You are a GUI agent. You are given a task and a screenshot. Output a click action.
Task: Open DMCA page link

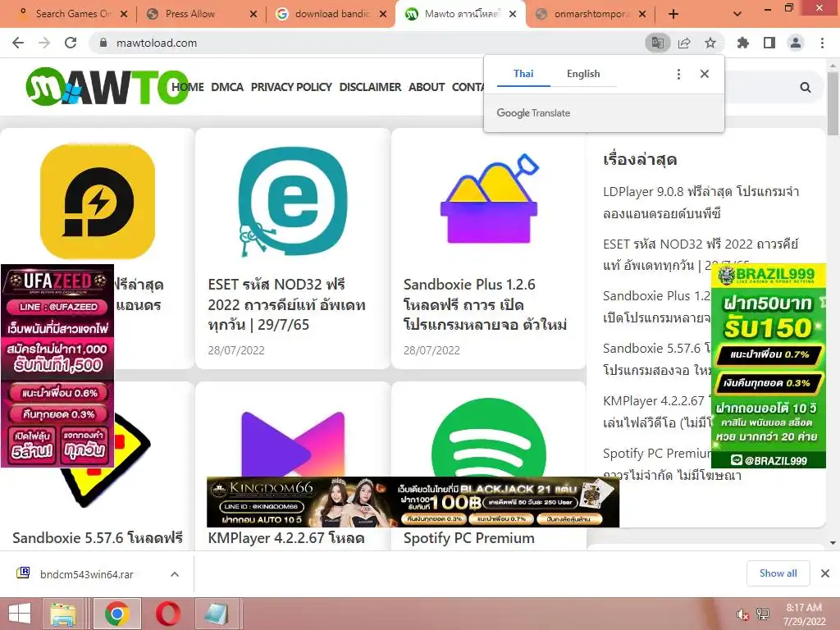pyautogui.click(x=227, y=87)
